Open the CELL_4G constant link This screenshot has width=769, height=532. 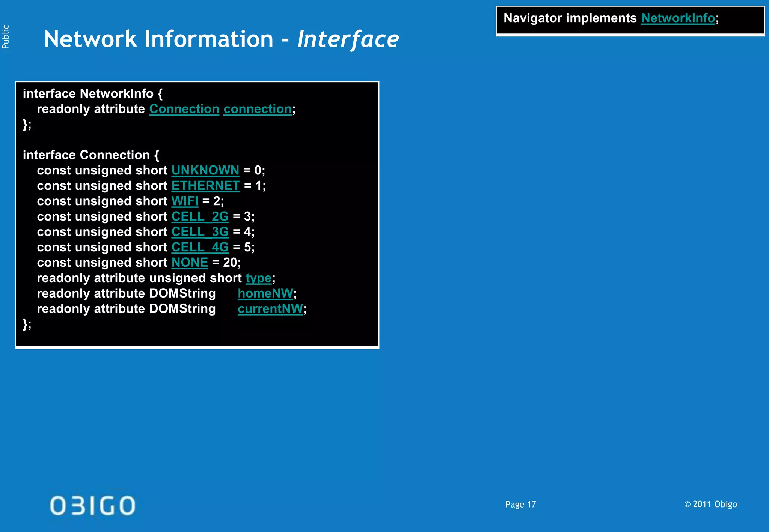tap(200, 247)
